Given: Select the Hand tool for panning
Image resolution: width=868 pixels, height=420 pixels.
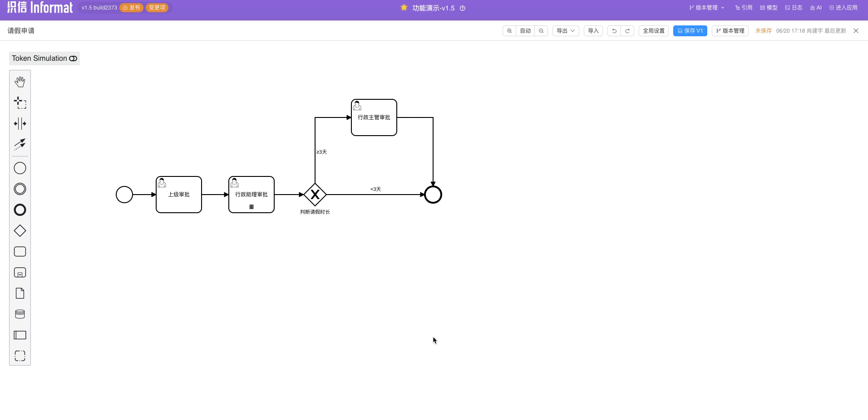Looking at the screenshot, I should coord(20,82).
